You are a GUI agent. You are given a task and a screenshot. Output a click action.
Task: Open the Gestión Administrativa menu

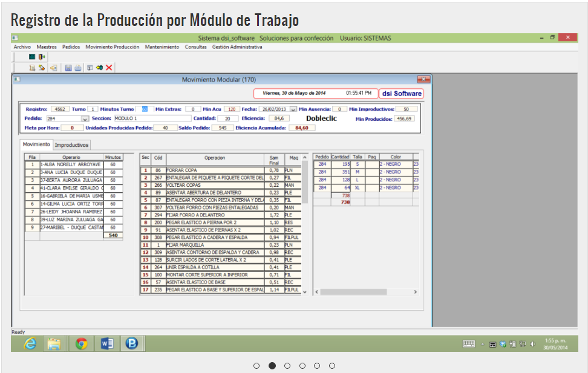click(x=237, y=47)
